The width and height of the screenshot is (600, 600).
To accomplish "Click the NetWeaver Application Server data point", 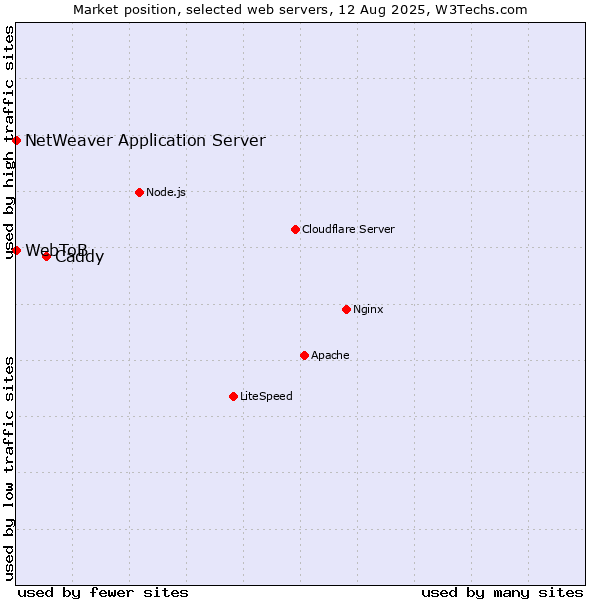I will [16, 140].
